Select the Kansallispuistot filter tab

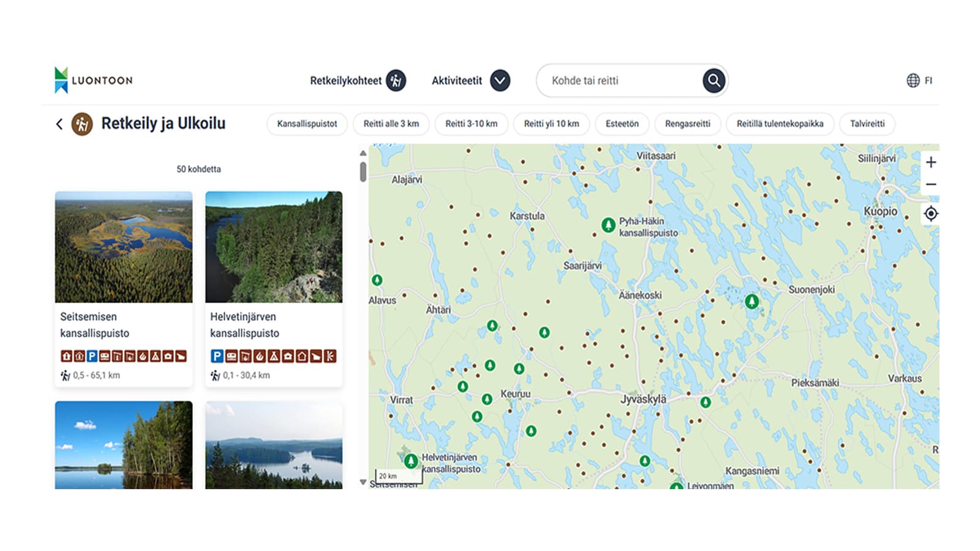(x=307, y=124)
